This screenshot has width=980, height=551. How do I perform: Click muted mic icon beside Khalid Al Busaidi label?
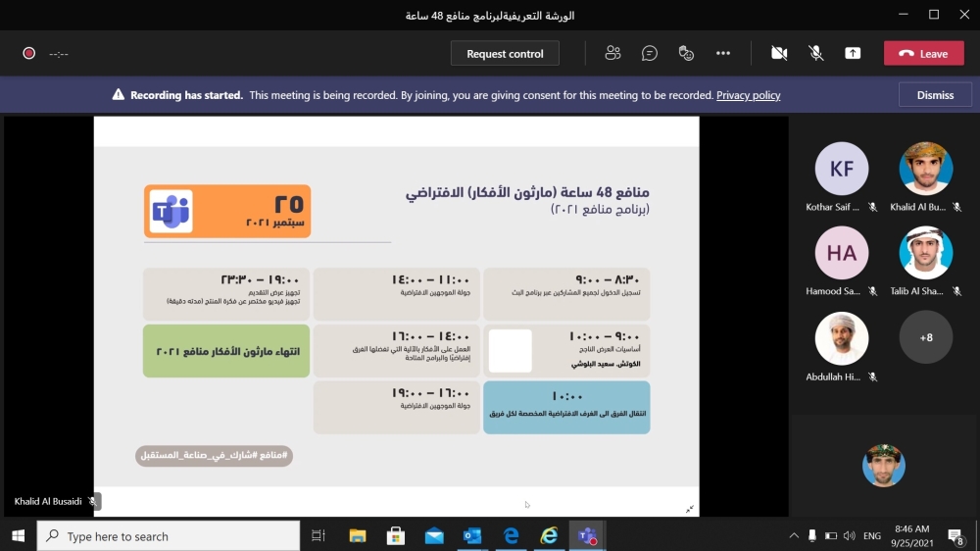92,501
